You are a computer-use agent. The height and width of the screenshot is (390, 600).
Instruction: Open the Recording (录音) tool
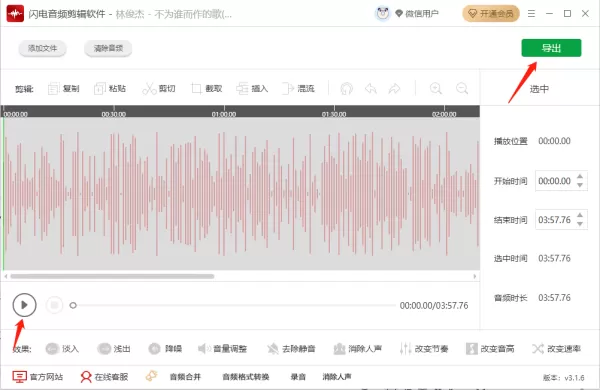[298, 377]
